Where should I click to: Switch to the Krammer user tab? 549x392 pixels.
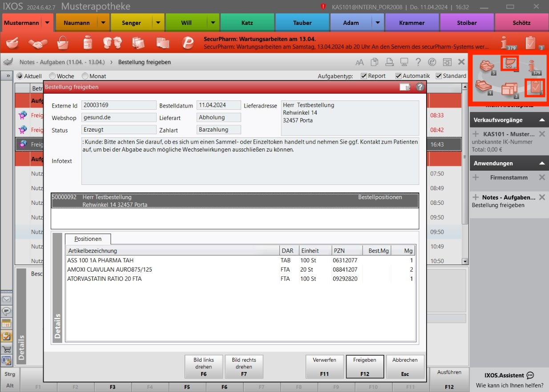[412, 23]
